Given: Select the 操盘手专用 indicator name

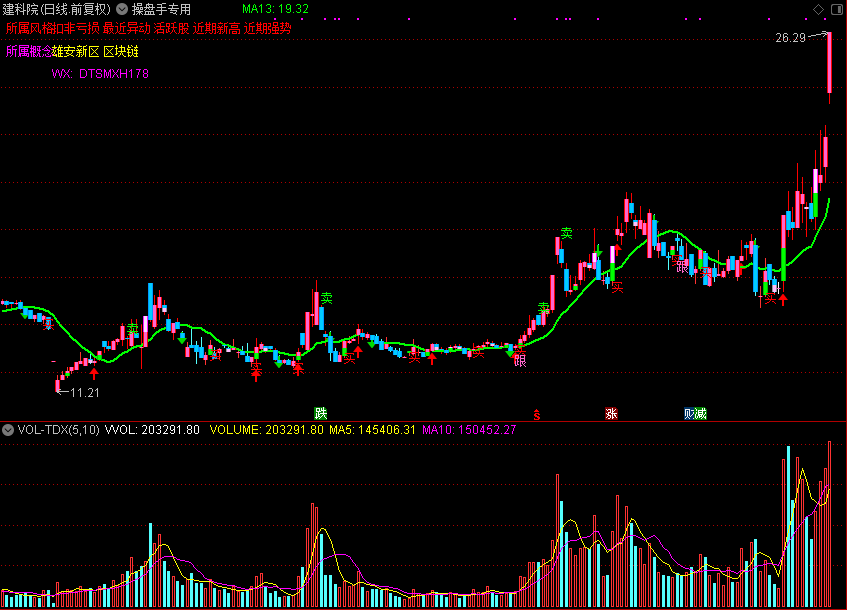Looking at the screenshot, I should coord(161,9).
